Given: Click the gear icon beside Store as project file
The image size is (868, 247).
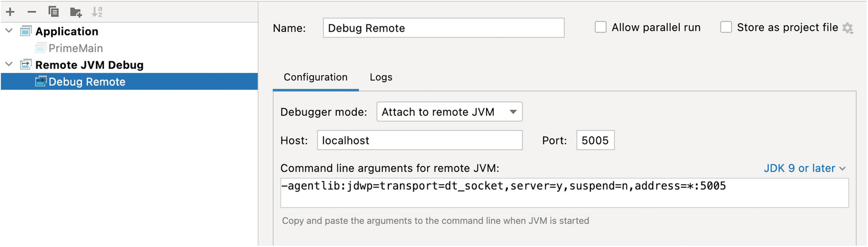Looking at the screenshot, I should [848, 28].
